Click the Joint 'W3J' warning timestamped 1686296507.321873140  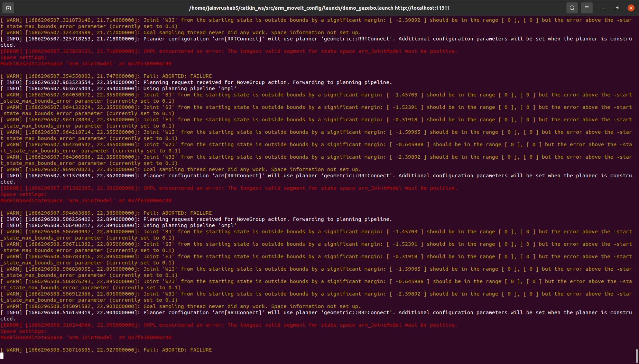pos(316,23)
